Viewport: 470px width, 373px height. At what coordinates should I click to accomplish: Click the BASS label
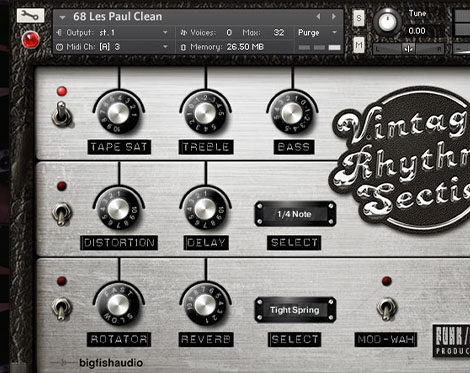pos(294,147)
